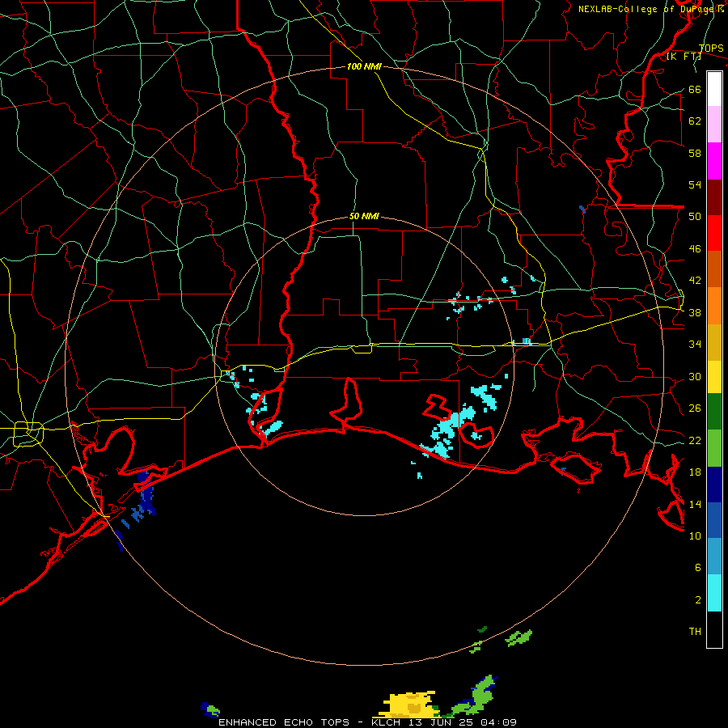Click the 50 legend value
This screenshot has height=728, width=728.
[695, 216]
